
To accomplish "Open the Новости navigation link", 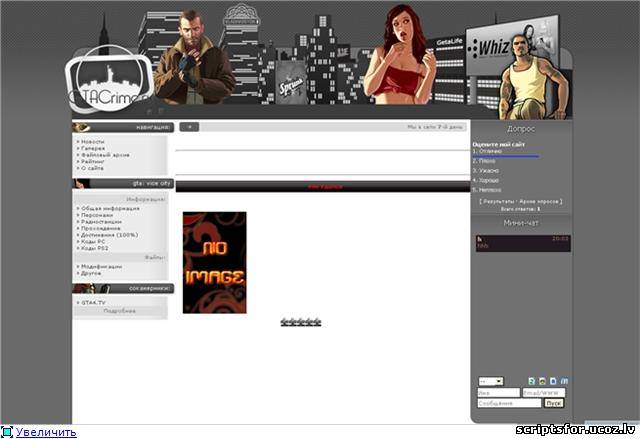I will point(93,142).
